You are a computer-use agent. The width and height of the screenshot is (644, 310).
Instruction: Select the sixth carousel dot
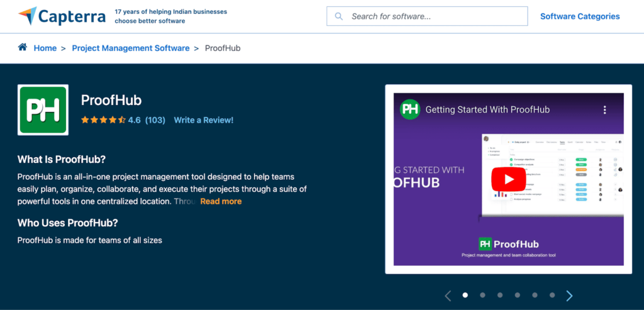(552, 295)
